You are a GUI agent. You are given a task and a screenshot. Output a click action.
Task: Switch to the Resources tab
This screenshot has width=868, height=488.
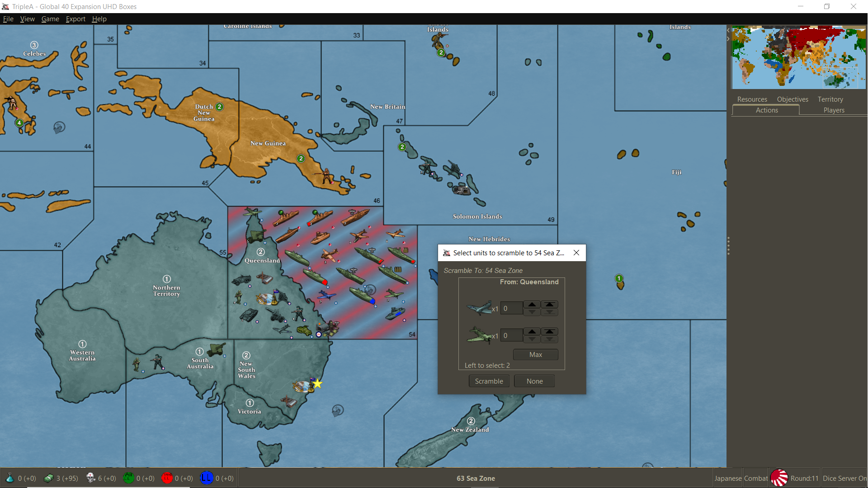pos(752,99)
